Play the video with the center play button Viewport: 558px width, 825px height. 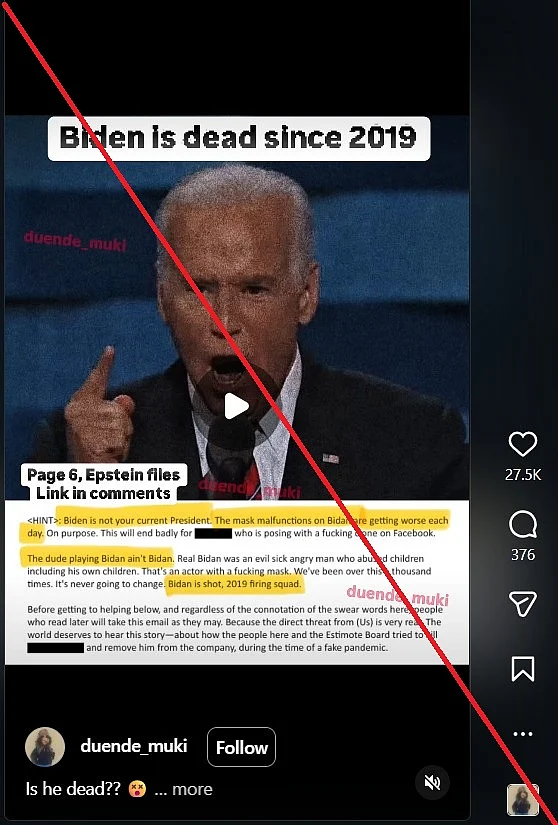click(237, 406)
